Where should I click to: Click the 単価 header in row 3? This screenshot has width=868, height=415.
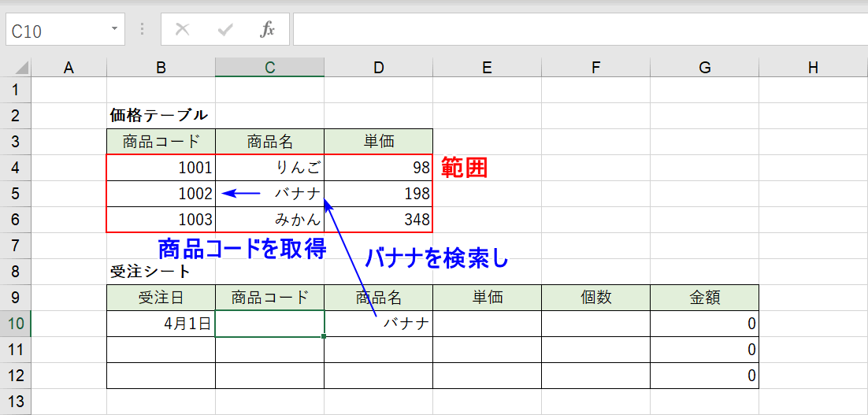[378, 141]
